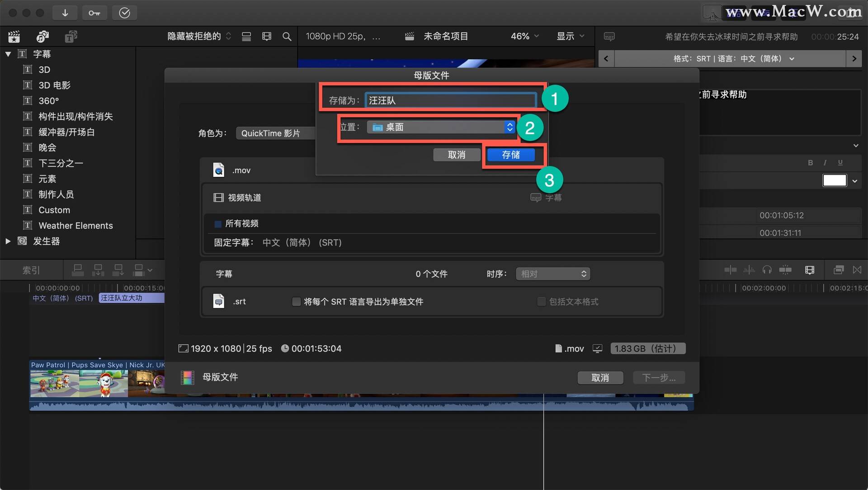This screenshot has width=868, height=490.
Task: Open the keyword editor key icon
Action: (94, 13)
